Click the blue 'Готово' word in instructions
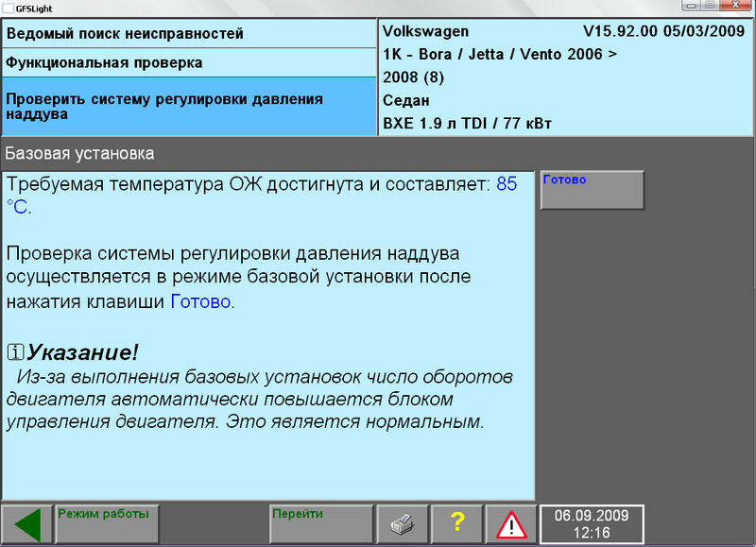 pyautogui.click(x=200, y=301)
